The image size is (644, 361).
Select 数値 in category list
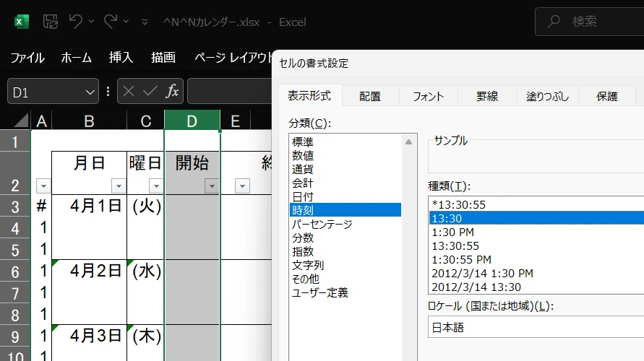pyautogui.click(x=345, y=155)
